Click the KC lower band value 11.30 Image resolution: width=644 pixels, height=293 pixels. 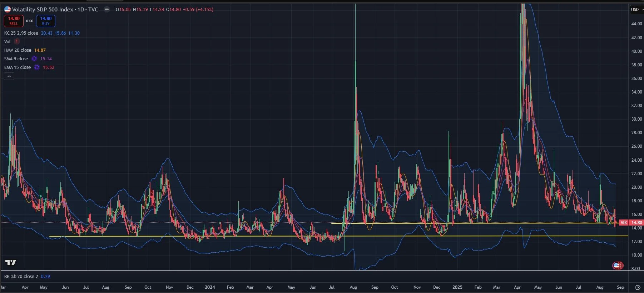pos(74,33)
